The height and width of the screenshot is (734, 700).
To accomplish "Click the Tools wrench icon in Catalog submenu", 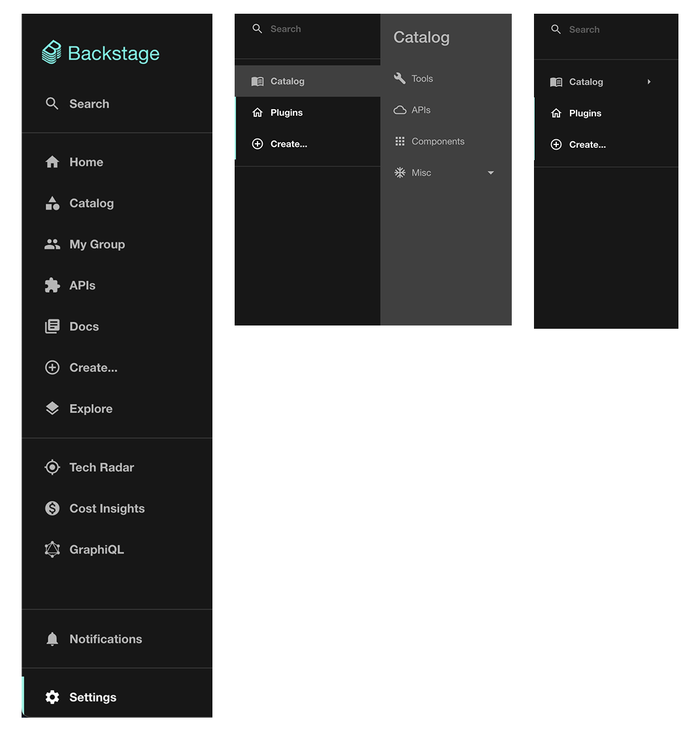I will pos(399,78).
